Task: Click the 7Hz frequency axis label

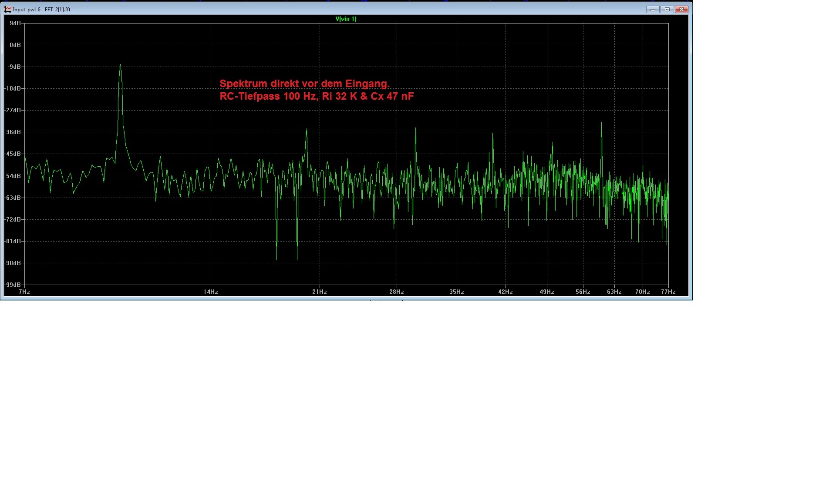Action: tap(24, 292)
